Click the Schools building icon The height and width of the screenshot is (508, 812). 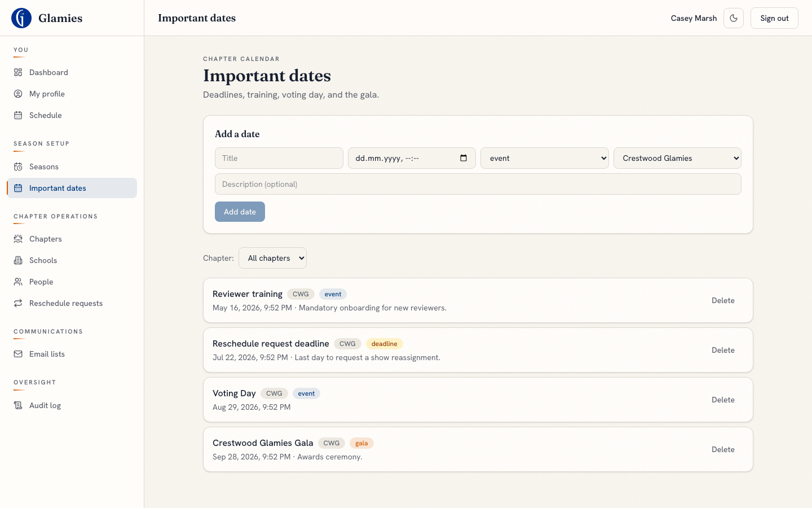18,260
